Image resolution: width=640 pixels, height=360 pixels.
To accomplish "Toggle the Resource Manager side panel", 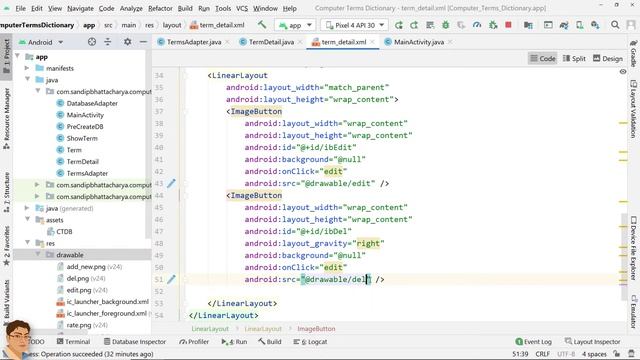I will click(7, 118).
